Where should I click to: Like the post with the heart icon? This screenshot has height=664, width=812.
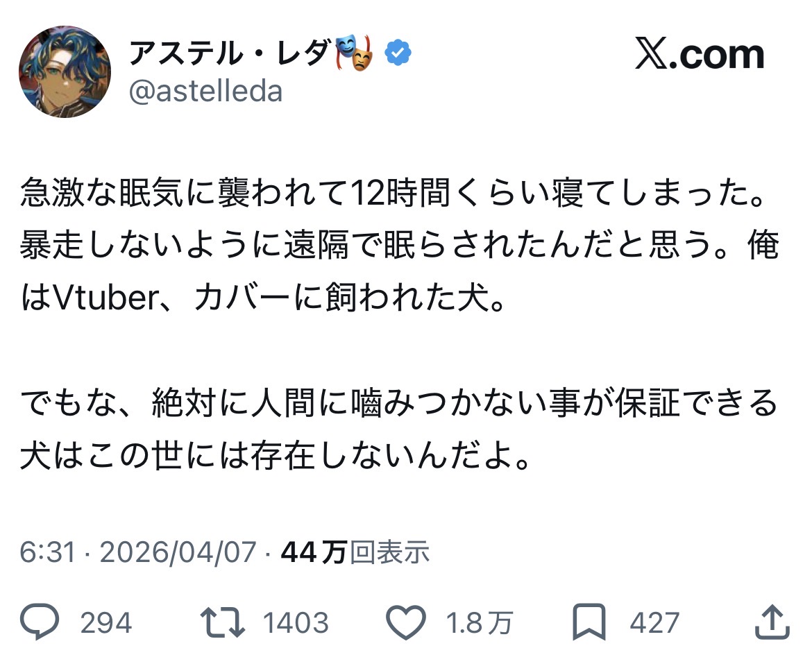[x=407, y=622]
